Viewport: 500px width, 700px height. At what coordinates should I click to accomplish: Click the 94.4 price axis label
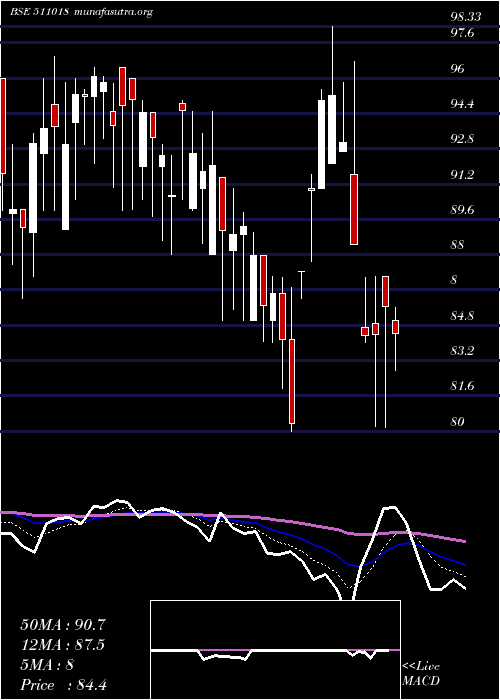click(462, 104)
